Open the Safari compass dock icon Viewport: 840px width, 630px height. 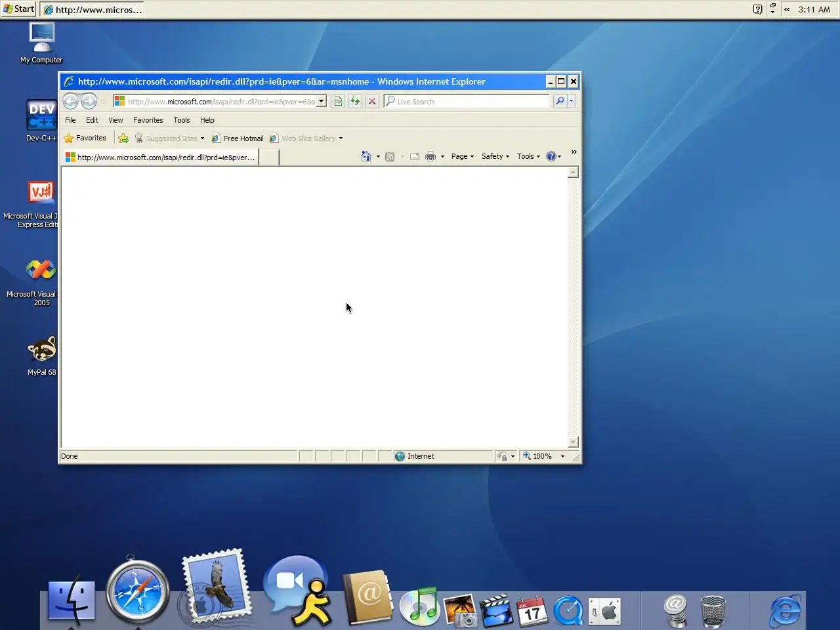[138, 591]
